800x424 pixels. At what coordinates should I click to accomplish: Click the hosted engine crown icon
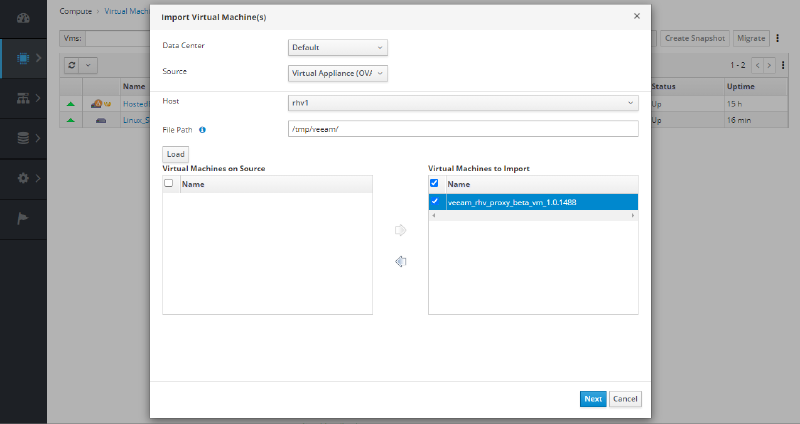coord(107,104)
